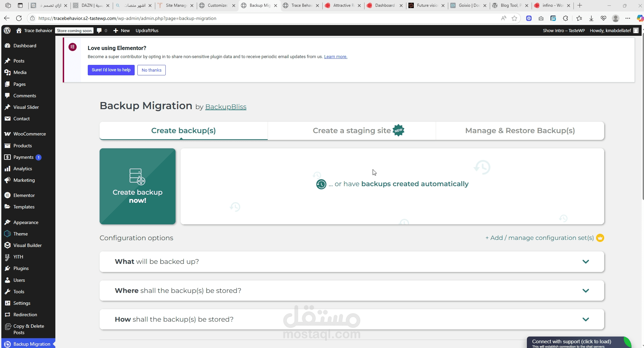
Task: Open the BackupBliss link
Action: 226,107
